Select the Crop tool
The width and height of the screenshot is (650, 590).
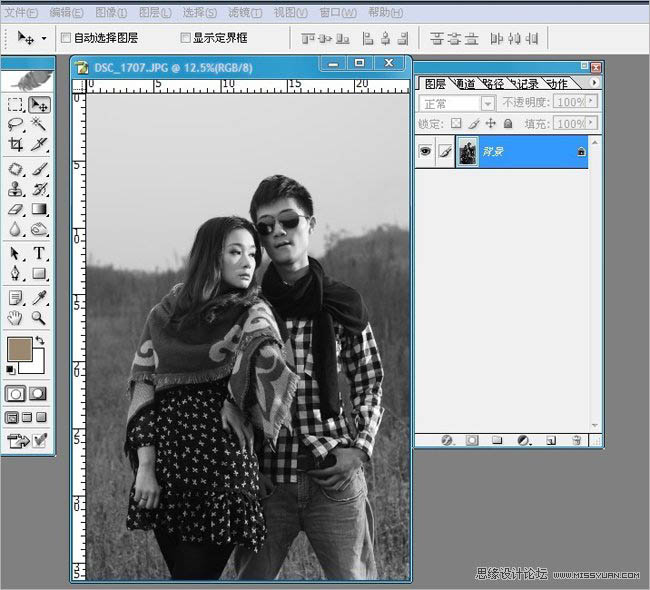coord(16,145)
